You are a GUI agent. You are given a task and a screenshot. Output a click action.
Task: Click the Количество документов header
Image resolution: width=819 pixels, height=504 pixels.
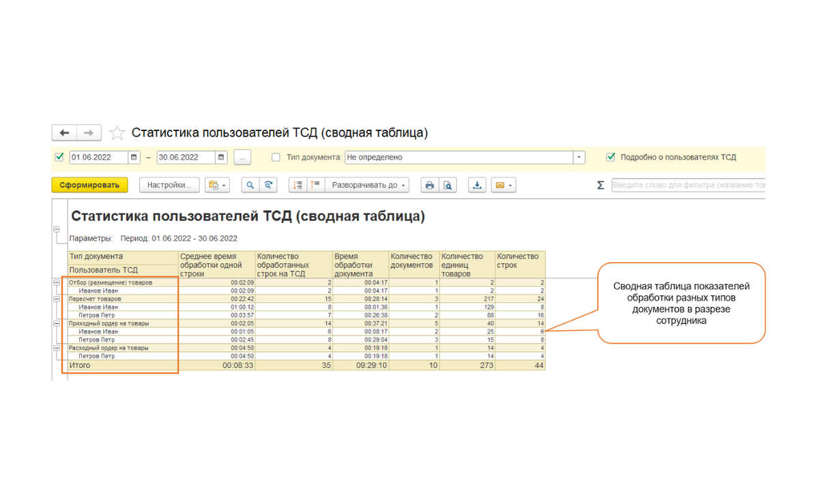click(414, 265)
